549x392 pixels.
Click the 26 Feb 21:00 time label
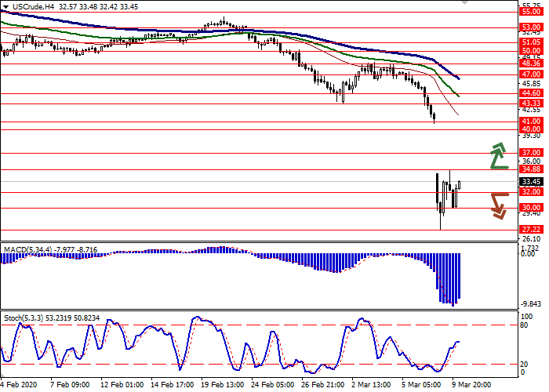click(x=322, y=385)
